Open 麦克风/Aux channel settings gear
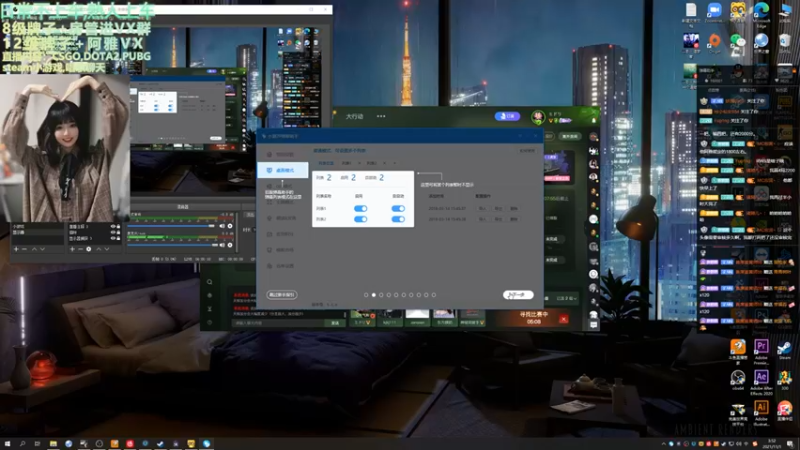The image size is (800, 450). (230, 245)
